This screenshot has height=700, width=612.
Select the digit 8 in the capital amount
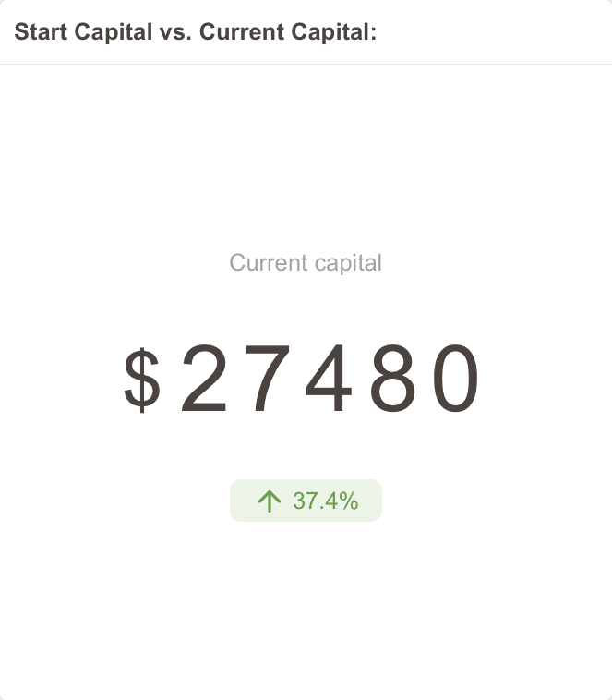pyautogui.click(x=394, y=379)
